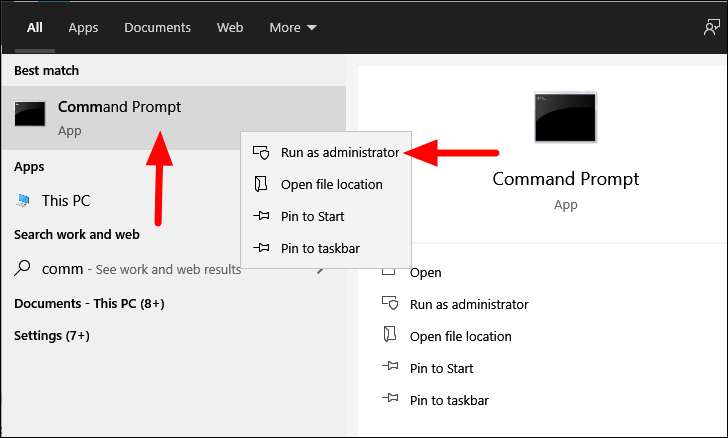This screenshot has width=728, height=438.
Task: Click Command Prompt title in preview pane
Action: click(x=566, y=179)
